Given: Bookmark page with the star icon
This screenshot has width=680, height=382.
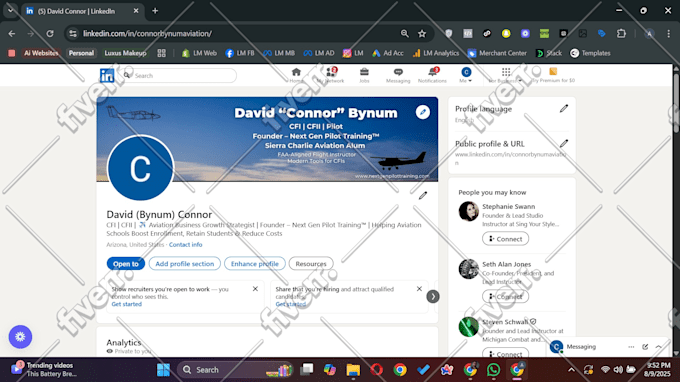Looking at the screenshot, I should [422, 33].
